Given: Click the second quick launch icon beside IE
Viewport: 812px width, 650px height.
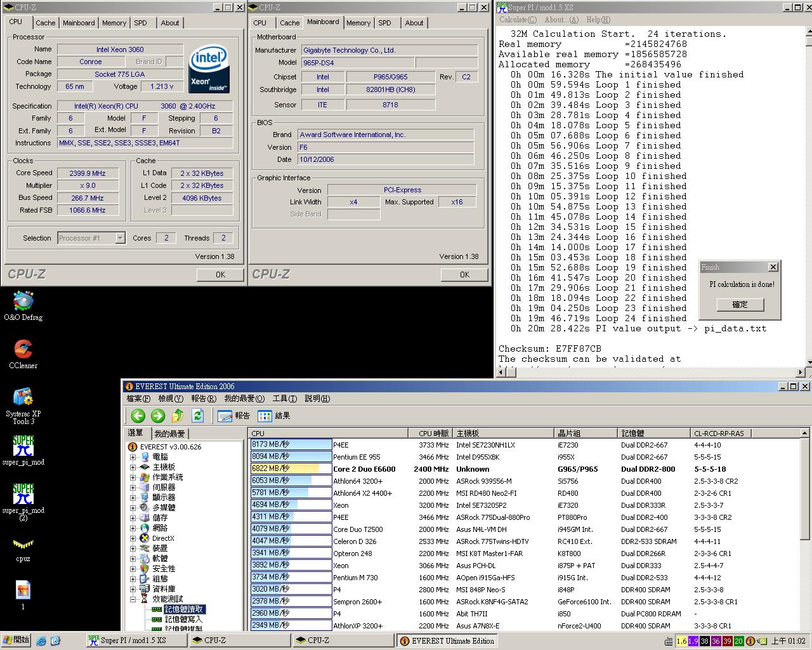Looking at the screenshot, I should click(55, 641).
